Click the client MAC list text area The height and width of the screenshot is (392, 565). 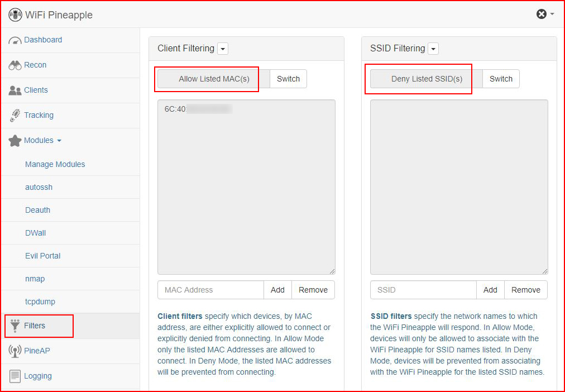click(x=246, y=187)
